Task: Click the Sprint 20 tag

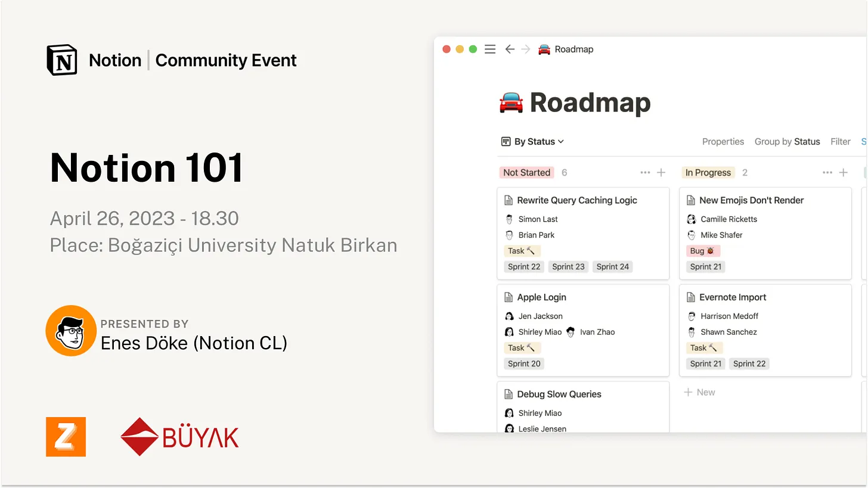Action: point(524,364)
